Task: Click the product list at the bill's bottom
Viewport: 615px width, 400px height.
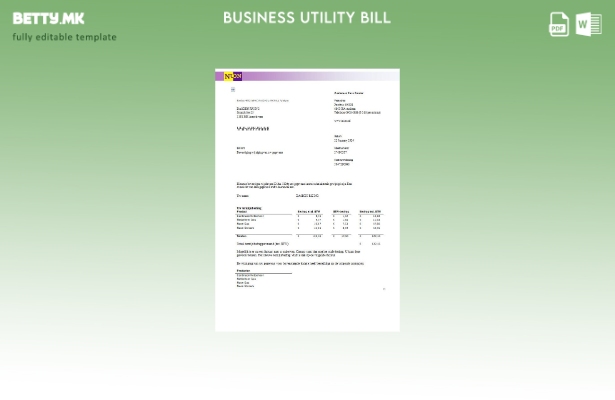Action: tap(246, 279)
